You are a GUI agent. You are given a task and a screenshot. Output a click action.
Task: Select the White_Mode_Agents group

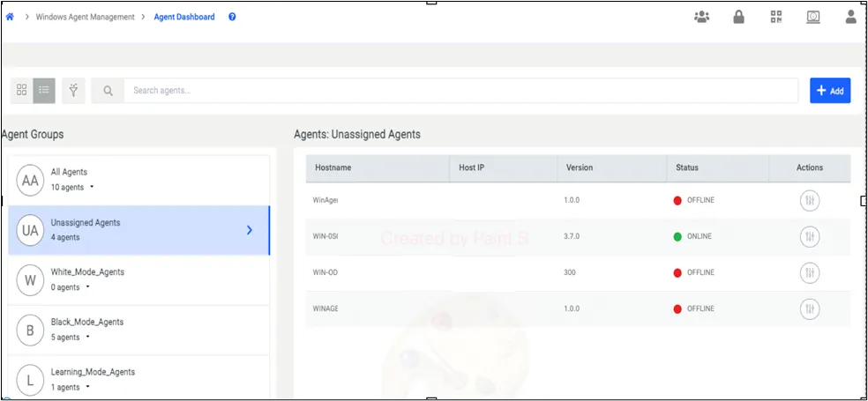pyautogui.click(x=138, y=280)
